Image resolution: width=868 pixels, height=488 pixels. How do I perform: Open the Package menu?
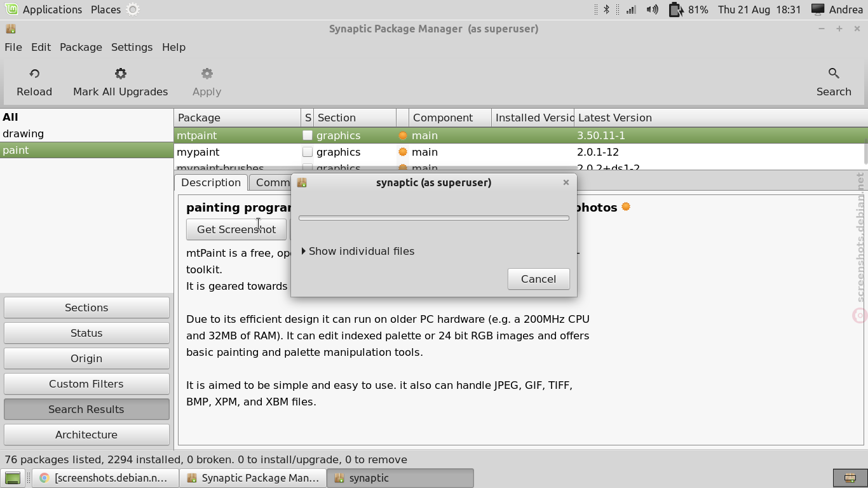coord(81,47)
